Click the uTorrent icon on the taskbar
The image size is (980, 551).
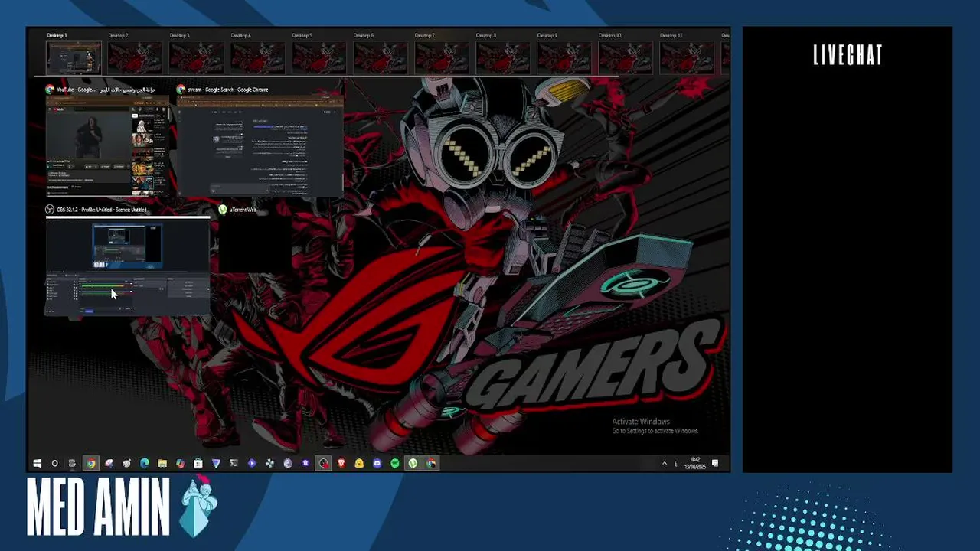tap(413, 463)
